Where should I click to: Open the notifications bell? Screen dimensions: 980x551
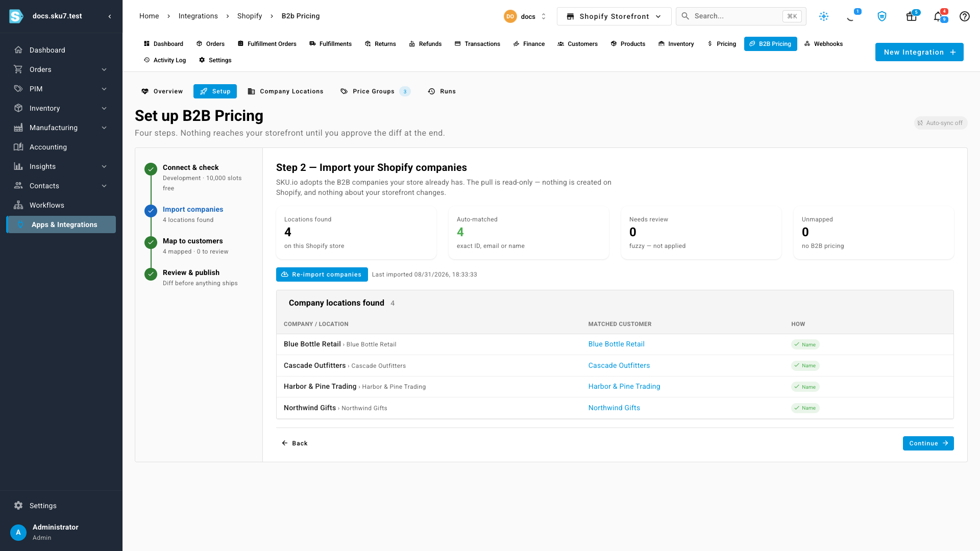click(938, 16)
